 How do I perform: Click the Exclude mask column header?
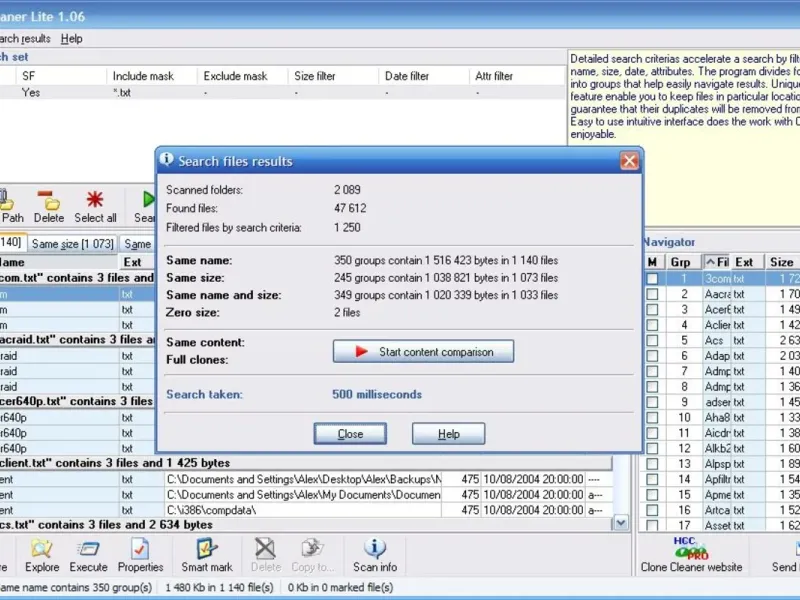point(242,76)
